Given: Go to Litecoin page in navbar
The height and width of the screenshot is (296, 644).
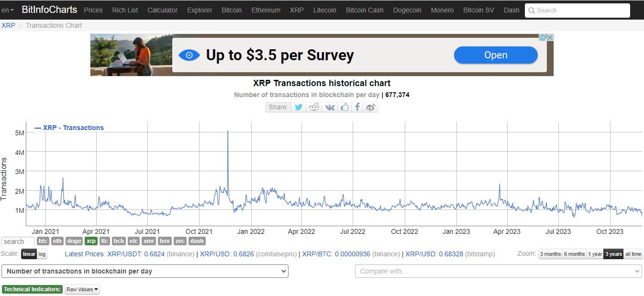Looking at the screenshot, I should (325, 10).
